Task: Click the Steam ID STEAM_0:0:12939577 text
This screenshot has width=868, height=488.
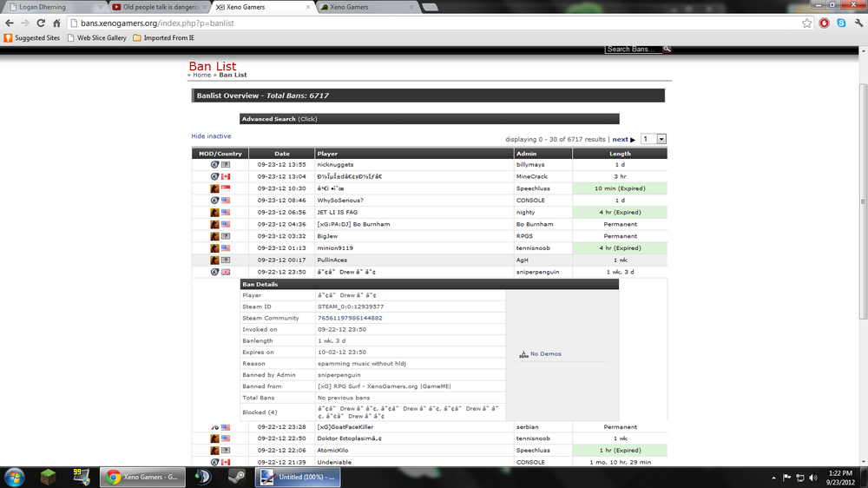Action: [x=351, y=307]
